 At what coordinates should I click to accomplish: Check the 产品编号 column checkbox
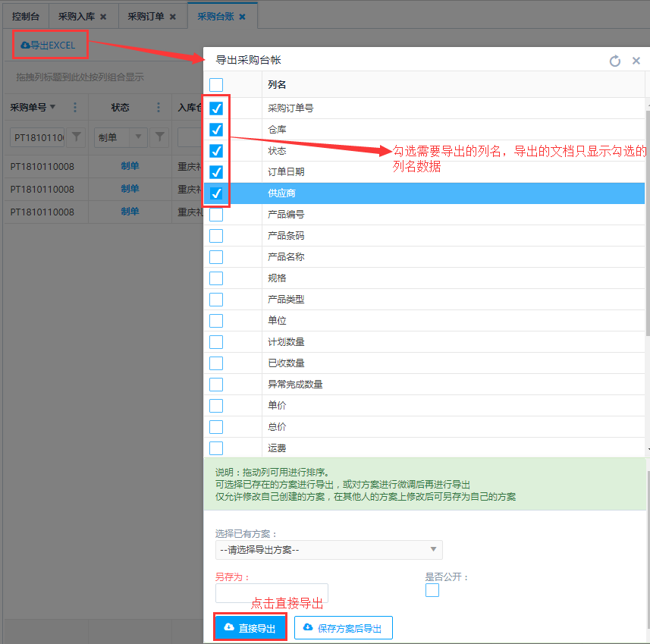click(216, 215)
